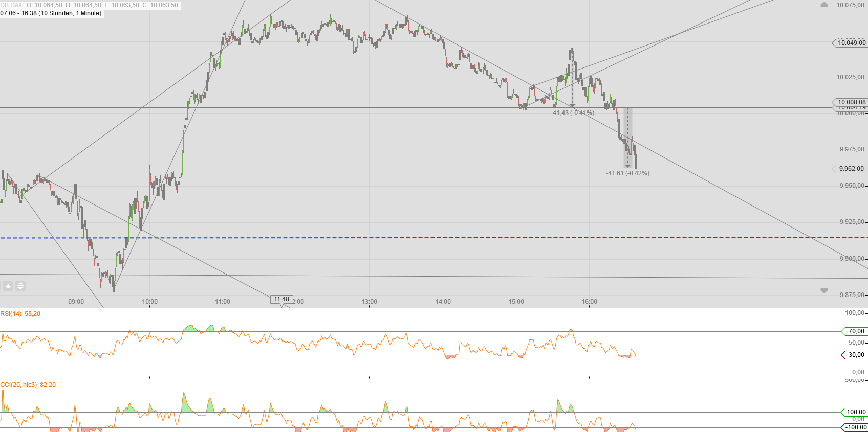The width and height of the screenshot is (868, 432).
Task: Select the -41,43 (-0.41%) measurement label
Action: [572, 113]
